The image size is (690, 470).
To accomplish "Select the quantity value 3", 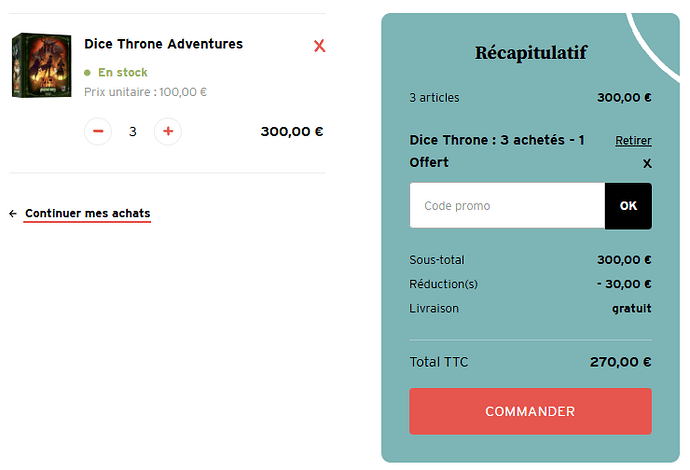I will 132,132.
